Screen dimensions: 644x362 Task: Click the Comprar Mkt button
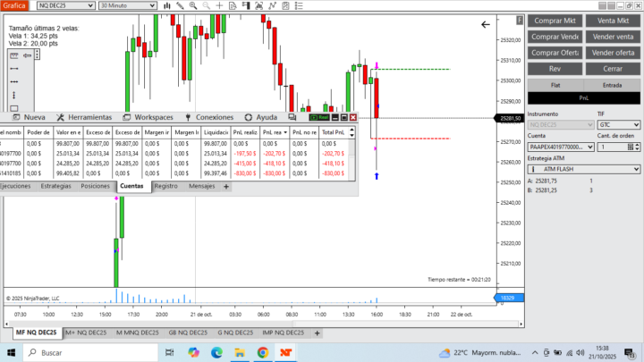[555, 21]
